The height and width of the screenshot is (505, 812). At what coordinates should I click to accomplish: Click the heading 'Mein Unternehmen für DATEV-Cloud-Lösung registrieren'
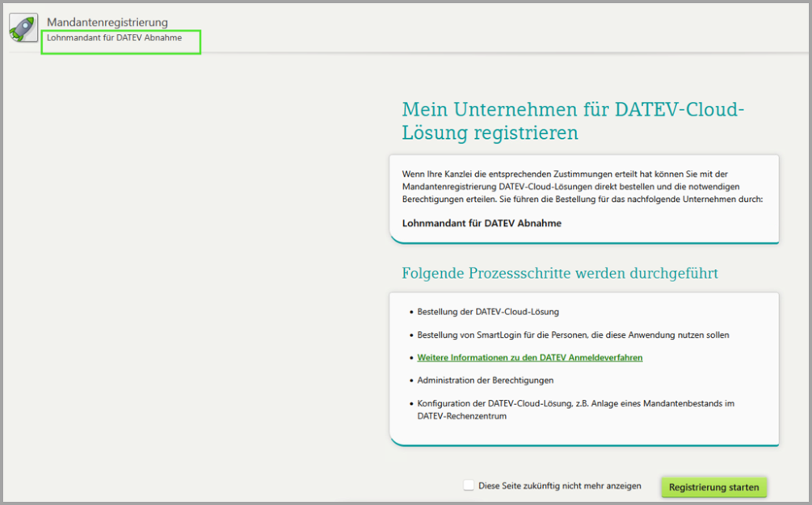point(572,120)
